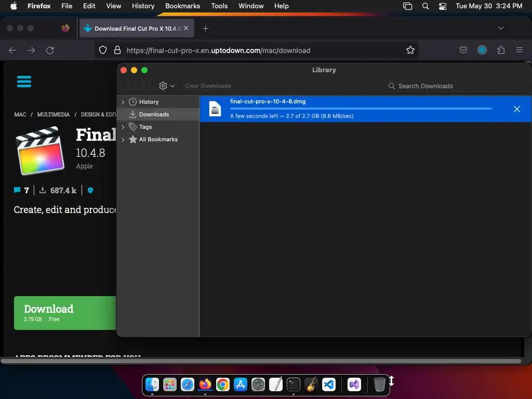Open the File menu

[x=67, y=6]
